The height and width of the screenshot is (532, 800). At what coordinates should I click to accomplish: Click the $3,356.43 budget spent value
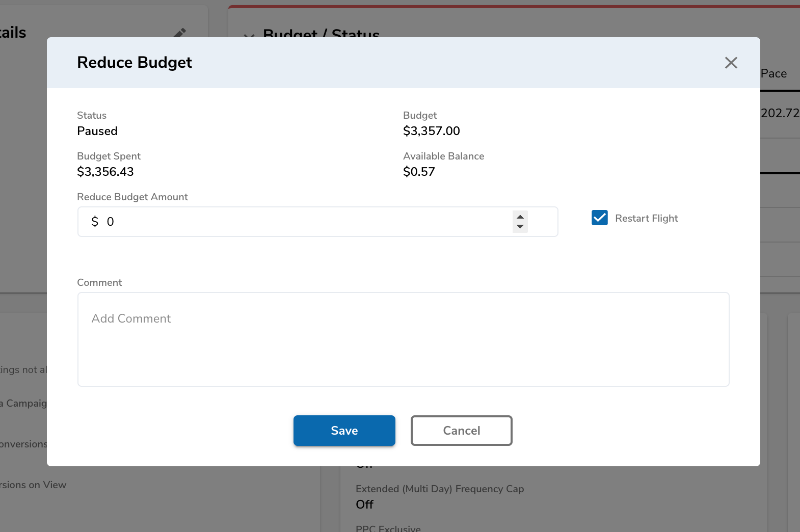(x=105, y=172)
